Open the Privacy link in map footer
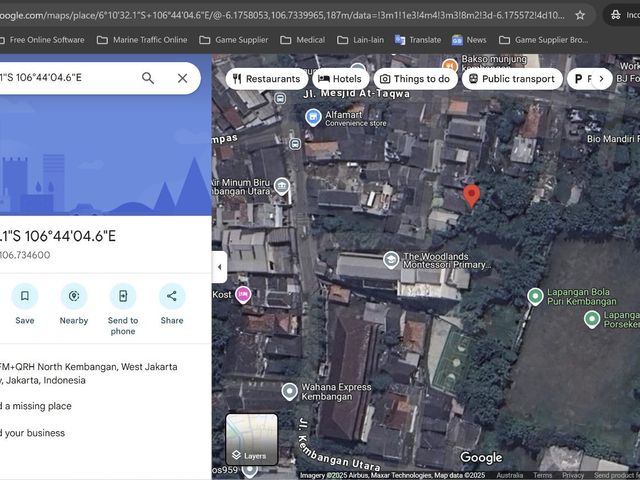This screenshot has width=640, height=480. coord(573,475)
